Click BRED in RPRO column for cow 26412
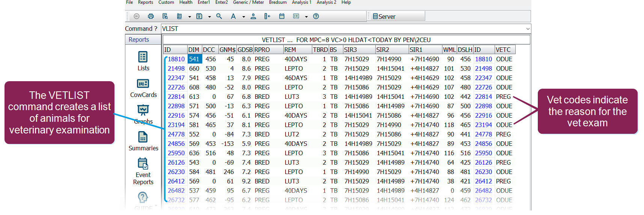Viewport: 644px width, 215px height. (x=262, y=181)
